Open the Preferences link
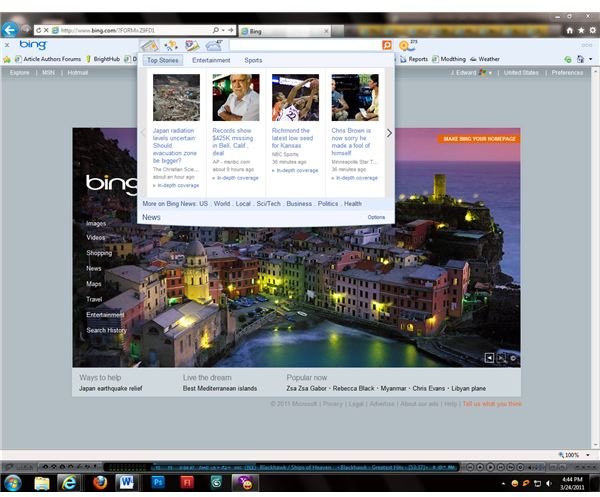The height and width of the screenshot is (497, 600). (x=567, y=73)
